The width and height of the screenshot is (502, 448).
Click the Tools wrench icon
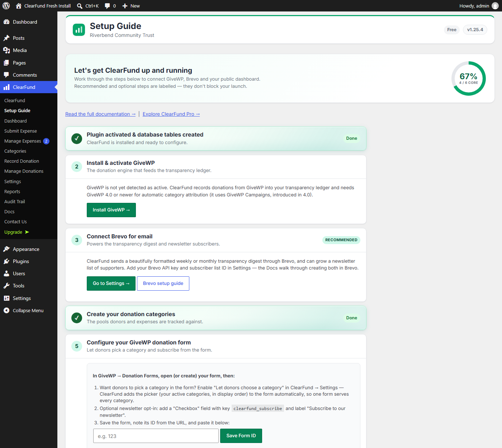click(6, 286)
